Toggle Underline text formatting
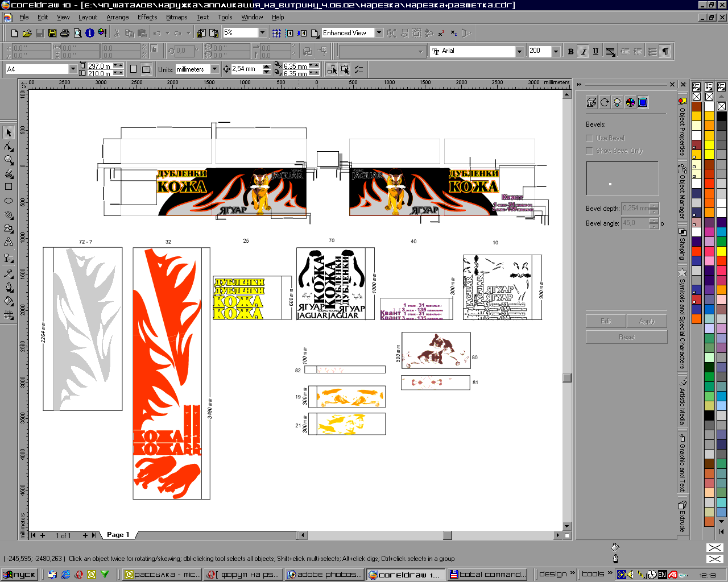 tap(595, 51)
